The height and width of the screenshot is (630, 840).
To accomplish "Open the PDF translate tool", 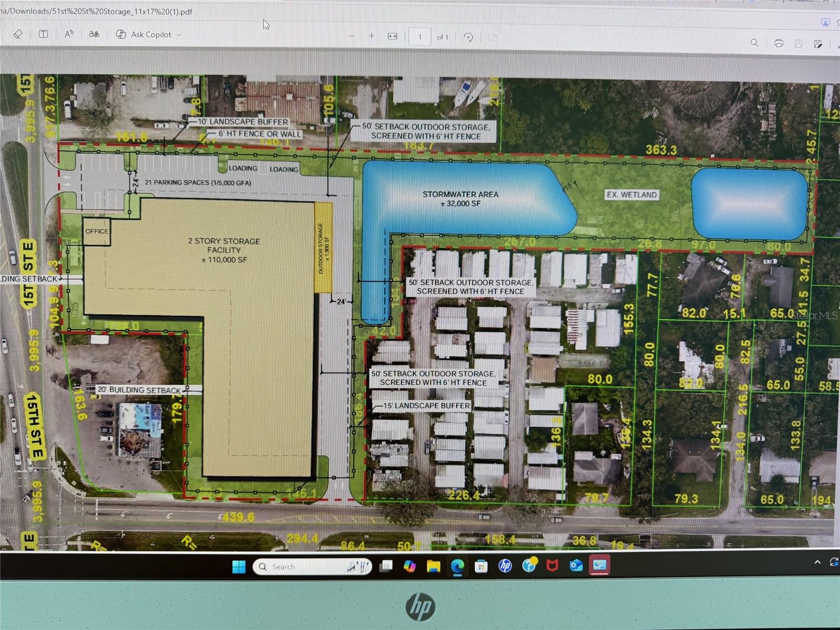I will [93, 35].
